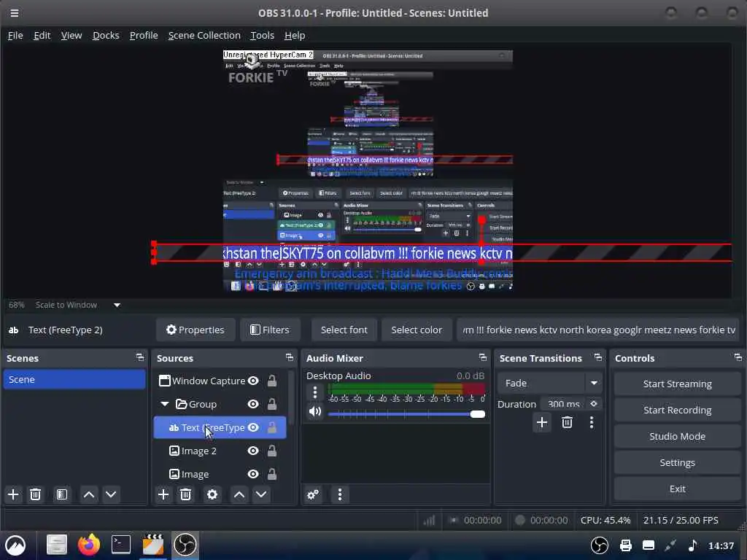Undock the Audio Mixer panel
Image resolution: width=747 pixels, height=560 pixels.
[483, 357]
